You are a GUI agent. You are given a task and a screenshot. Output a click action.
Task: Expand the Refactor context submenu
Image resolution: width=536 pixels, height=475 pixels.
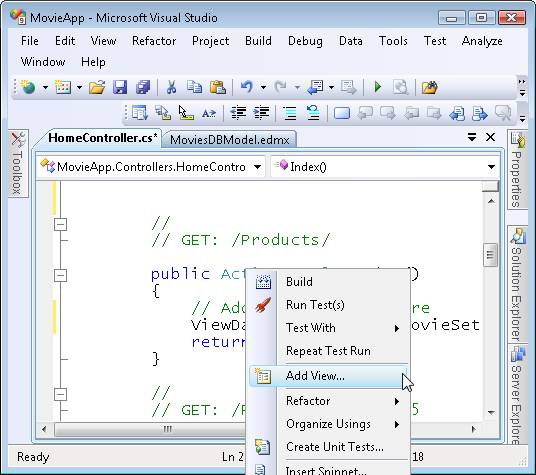[329, 401]
